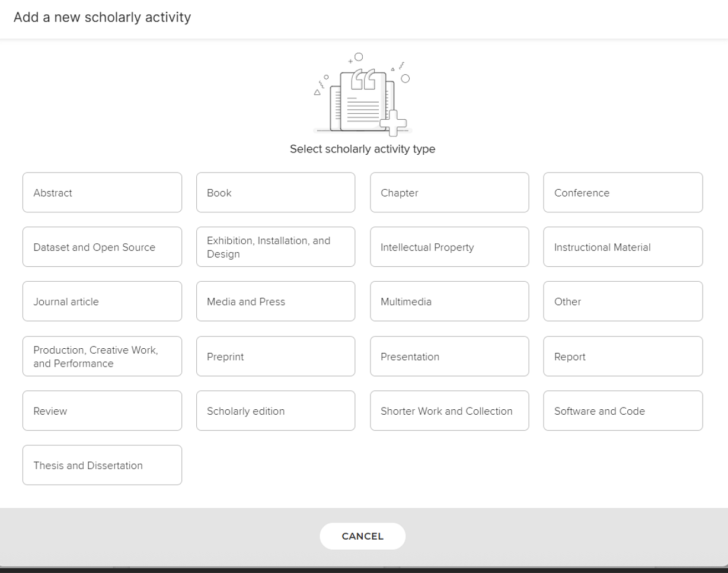The width and height of the screenshot is (728, 573).
Task: Select Presentation activity type
Action: coord(449,356)
